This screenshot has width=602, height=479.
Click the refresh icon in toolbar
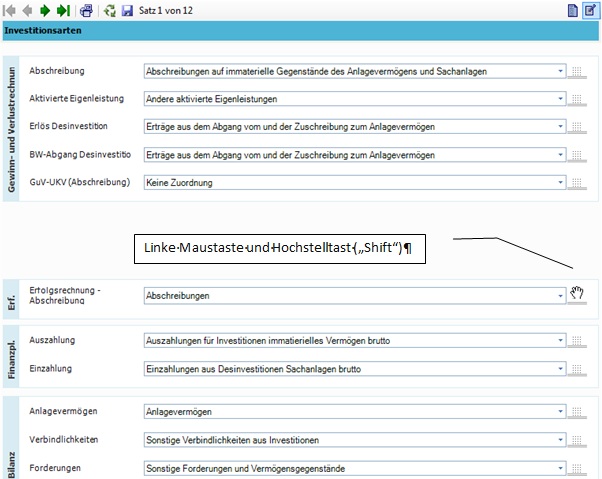click(x=109, y=10)
